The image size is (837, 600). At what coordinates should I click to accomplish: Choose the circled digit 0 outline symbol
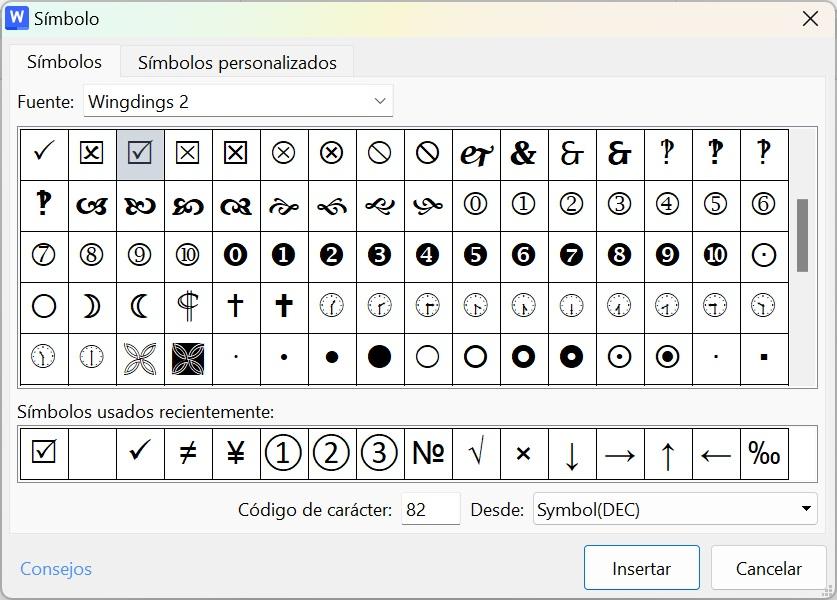point(475,204)
